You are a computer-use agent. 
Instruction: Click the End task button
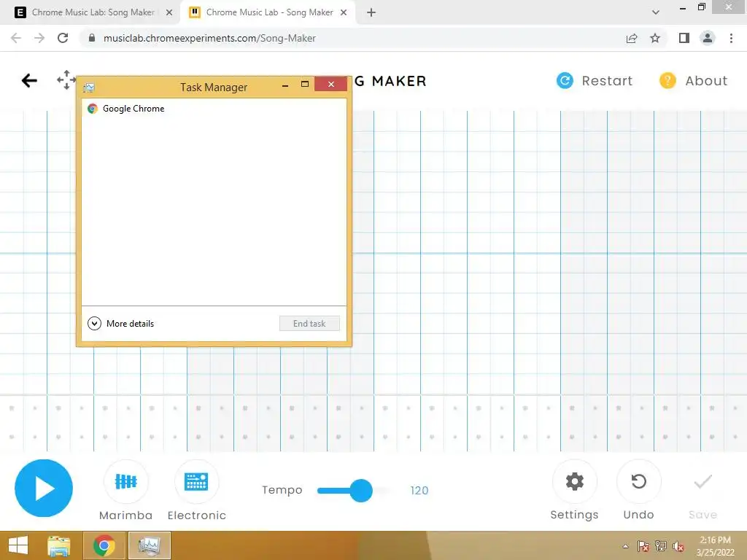[309, 323]
